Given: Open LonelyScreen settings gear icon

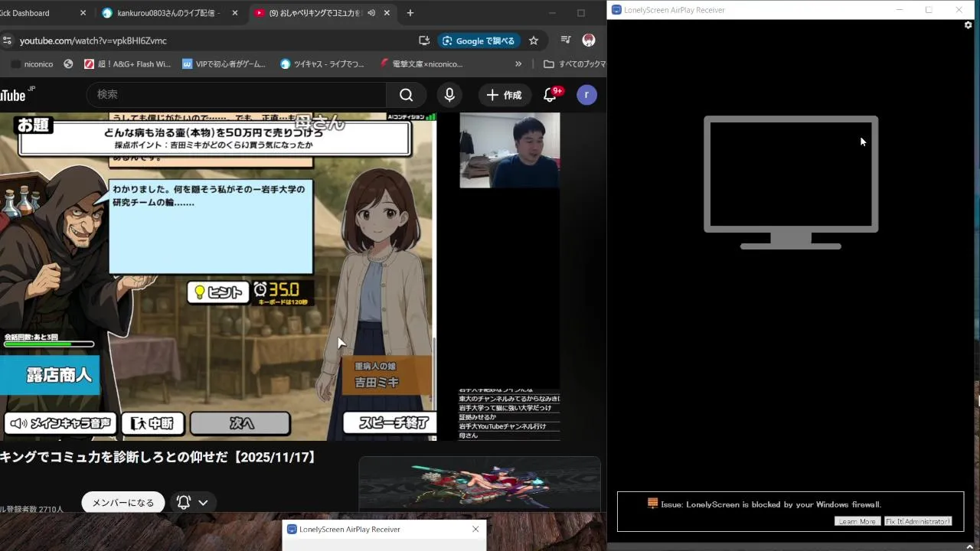Looking at the screenshot, I should (968, 25).
